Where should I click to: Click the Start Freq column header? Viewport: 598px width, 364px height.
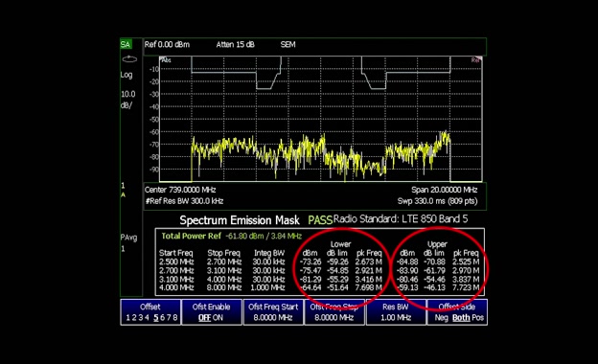[x=175, y=253]
